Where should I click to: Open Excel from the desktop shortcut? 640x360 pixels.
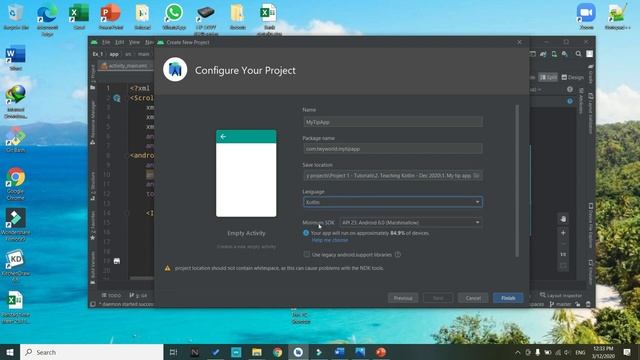79,16
